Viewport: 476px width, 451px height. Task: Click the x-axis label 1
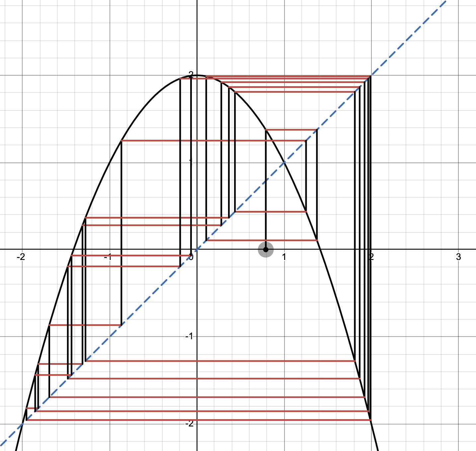[x=284, y=257]
